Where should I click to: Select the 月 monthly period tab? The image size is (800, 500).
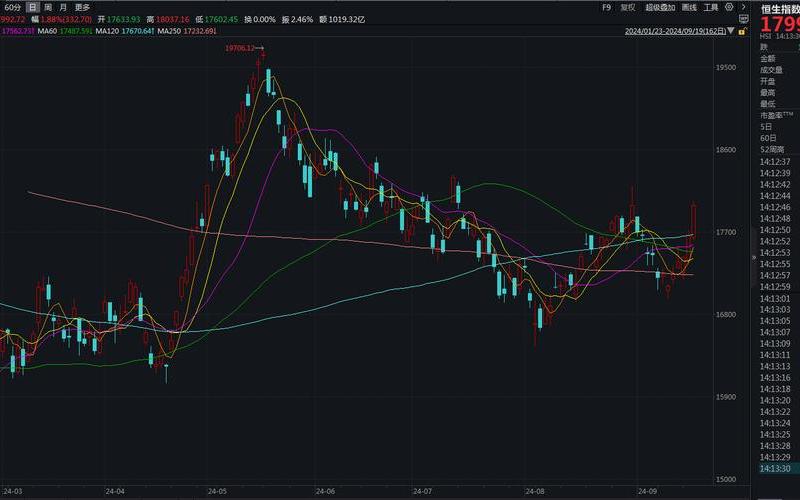click(63, 7)
